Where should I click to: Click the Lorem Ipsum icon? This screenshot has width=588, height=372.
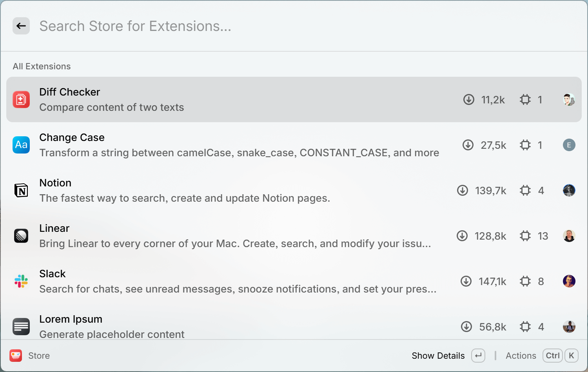point(21,327)
